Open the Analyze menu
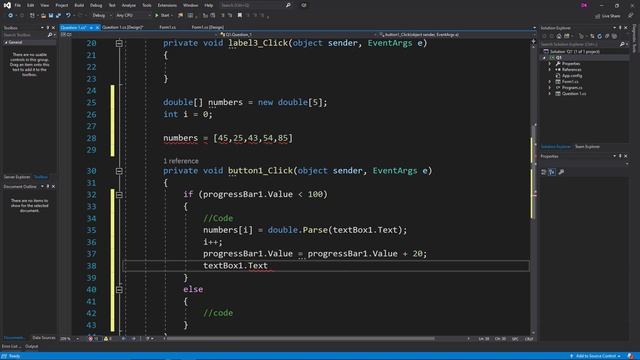Image resolution: width=640 pixels, height=360 pixels. 129,5
